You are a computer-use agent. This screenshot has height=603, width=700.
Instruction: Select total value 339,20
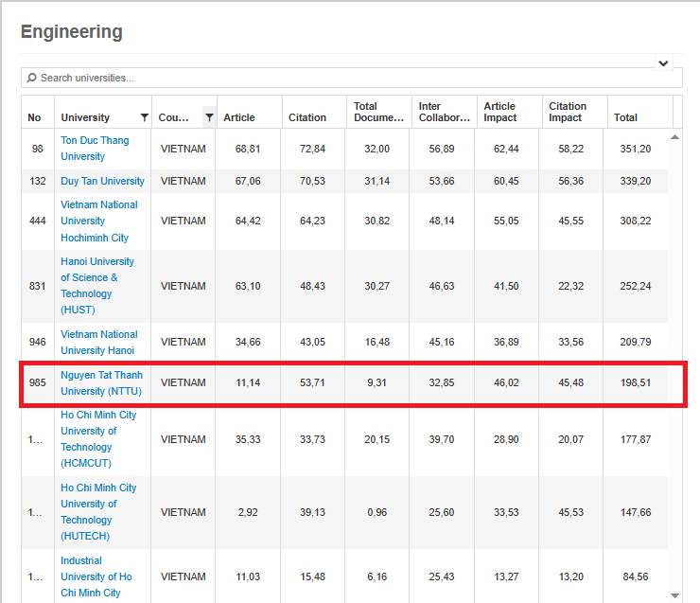[636, 181]
